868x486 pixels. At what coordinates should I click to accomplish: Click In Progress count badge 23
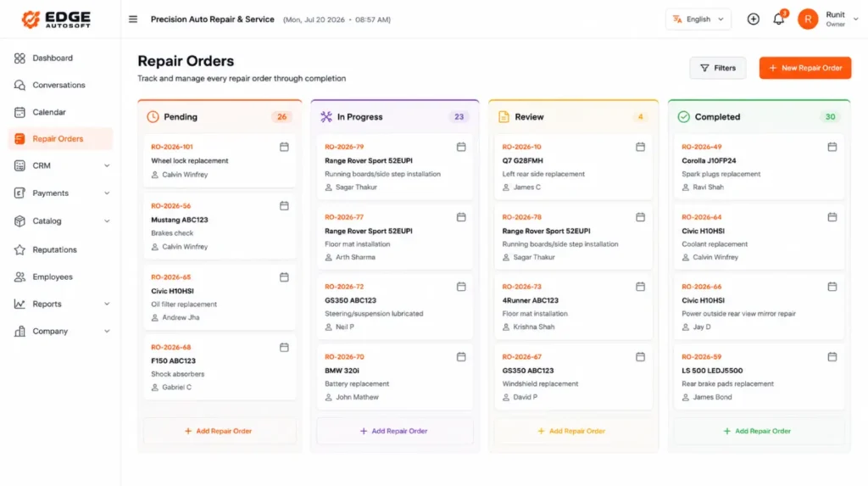pyautogui.click(x=459, y=117)
